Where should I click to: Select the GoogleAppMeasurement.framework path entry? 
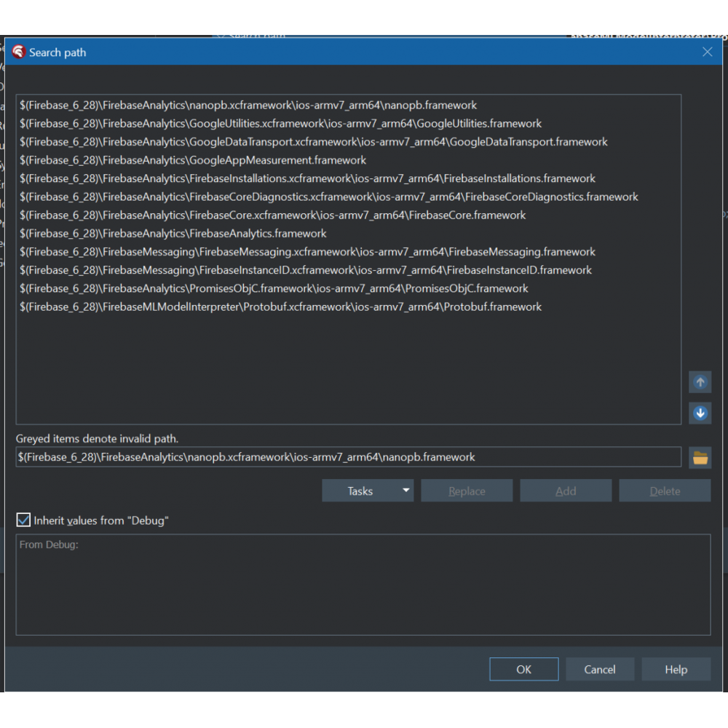coord(193,160)
